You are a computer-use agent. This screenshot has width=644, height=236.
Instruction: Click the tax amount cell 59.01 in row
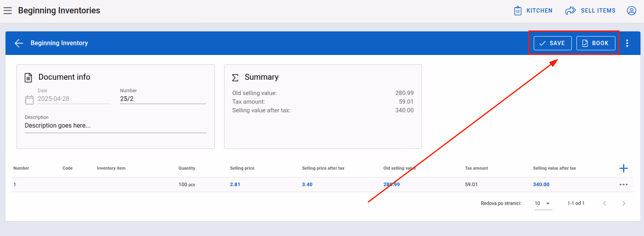click(471, 185)
